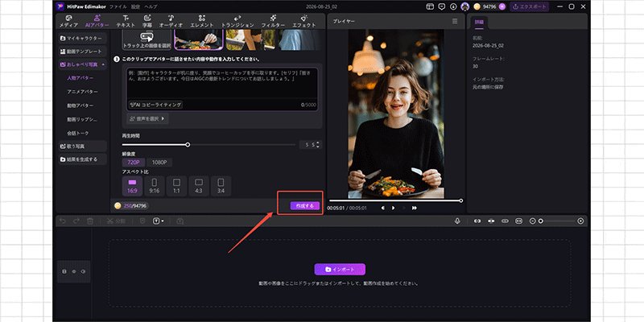
Task: Select the 9:16 aspect ratio
Action: (x=155, y=186)
